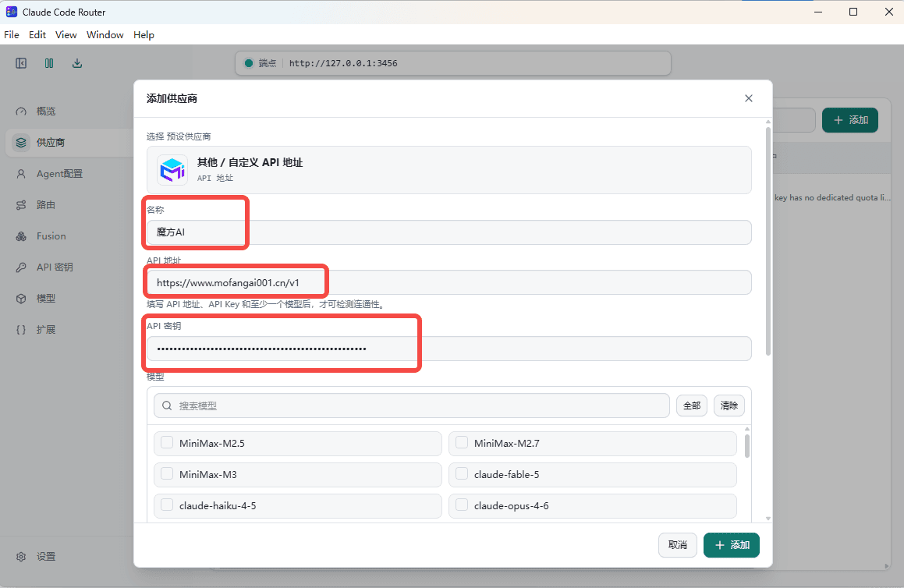Close the 添加供应商 dialog with X
Screen dimensions: 904x588
tap(748, 98)
